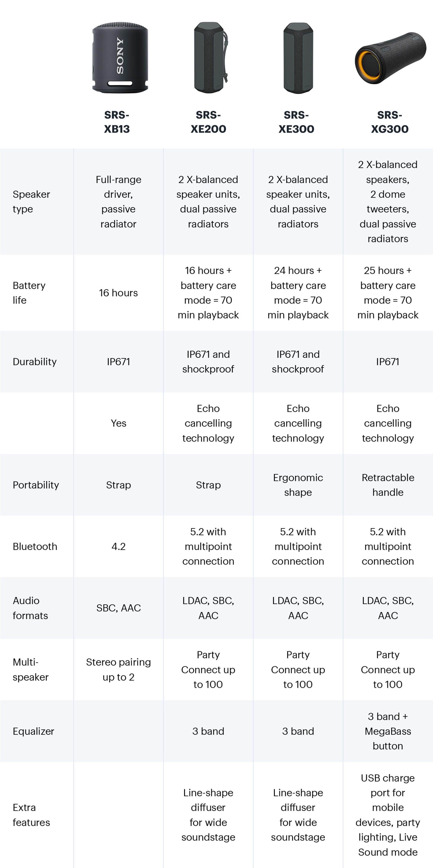This screenshot has height=868, width=433.
Task: Select the SRS-XE200 product name
Action: 208,122
